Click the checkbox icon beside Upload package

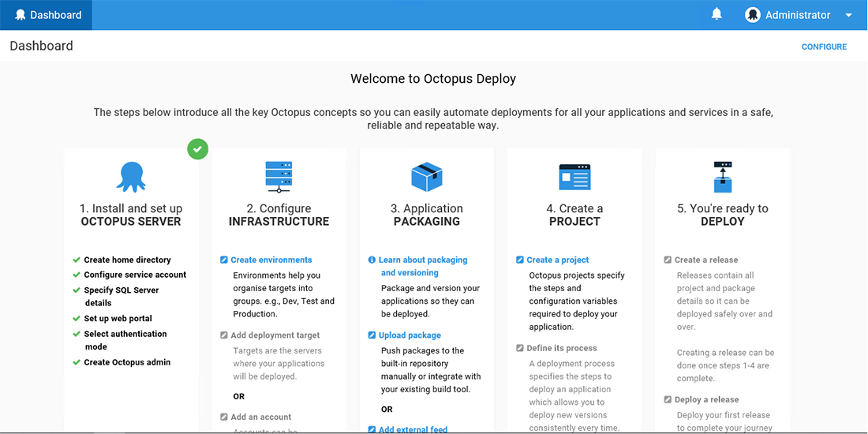click(x=372, y=335)
